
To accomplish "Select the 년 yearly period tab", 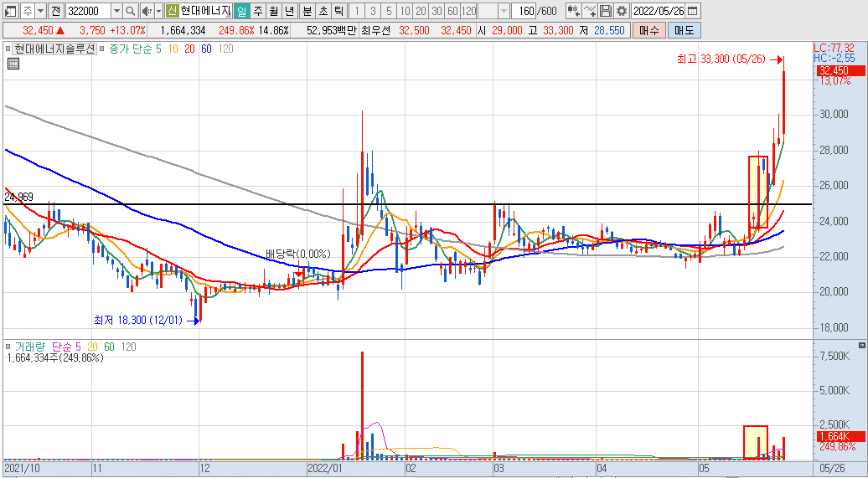I will click(290, 11).
